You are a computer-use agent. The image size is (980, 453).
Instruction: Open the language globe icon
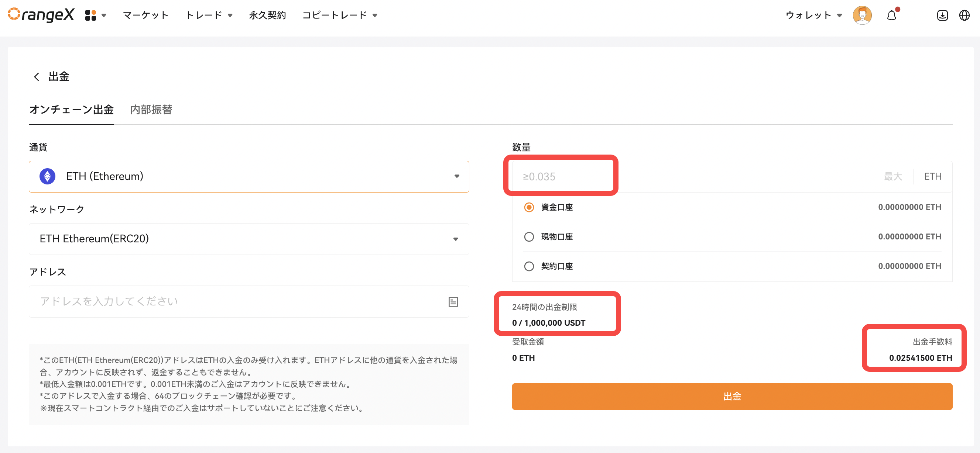(x=964, y=15)
